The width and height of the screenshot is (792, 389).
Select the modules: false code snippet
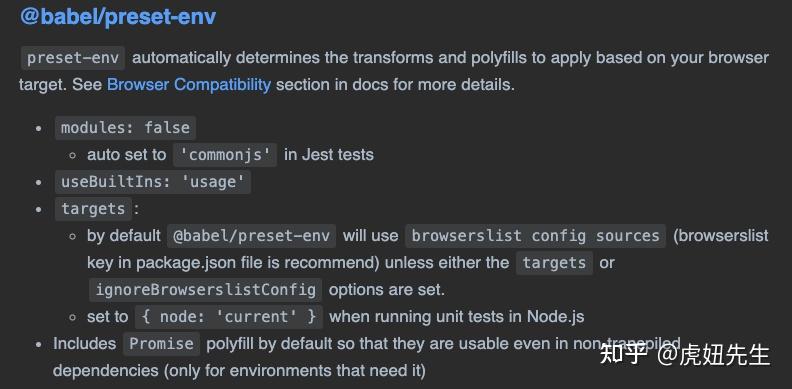(x=125, y=128)
